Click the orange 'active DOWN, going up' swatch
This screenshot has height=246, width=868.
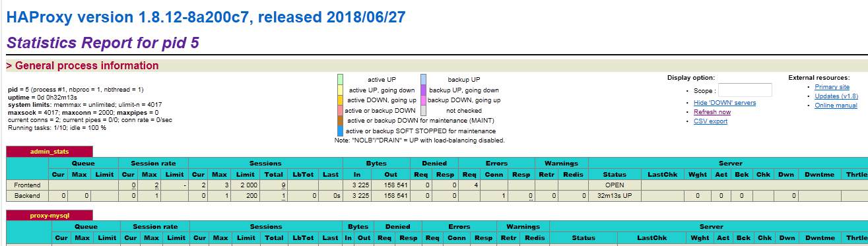(x=340, y=100)
